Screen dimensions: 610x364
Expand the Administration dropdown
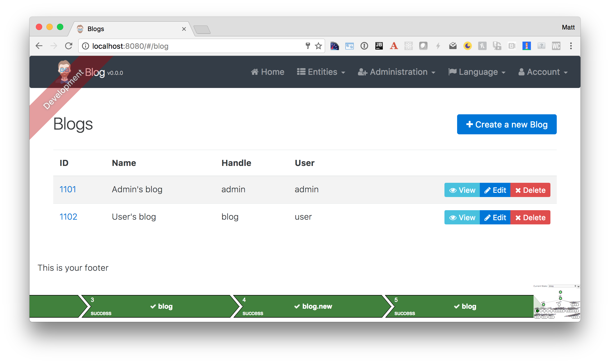[x=396, y=72]
